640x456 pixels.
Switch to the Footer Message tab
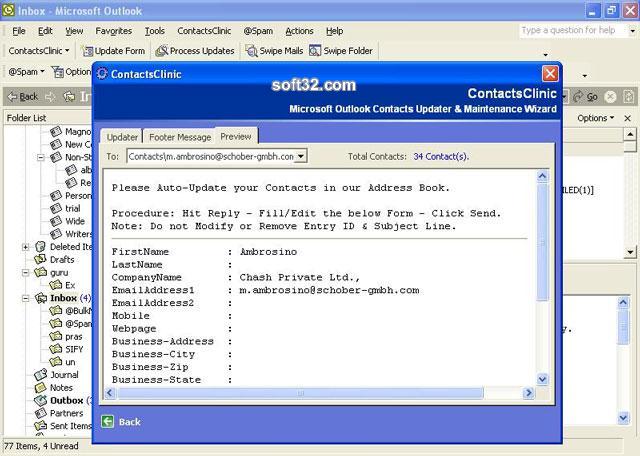(x=180, y=137)
